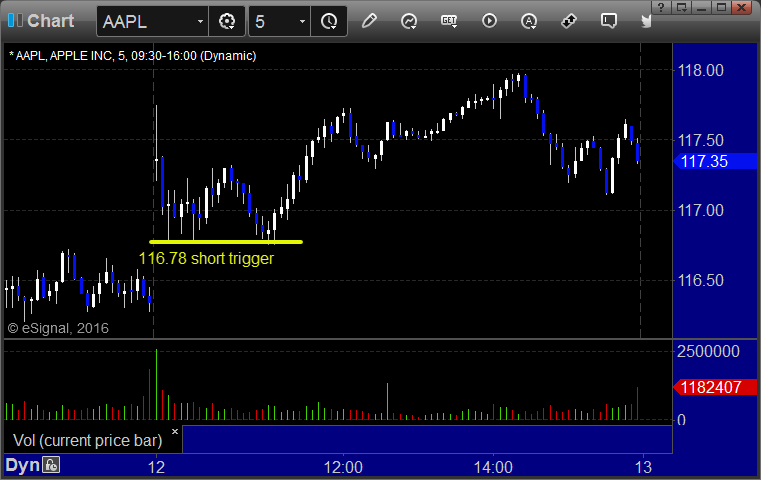Click the 2500000 volume axis label

(x=708, y=351)
